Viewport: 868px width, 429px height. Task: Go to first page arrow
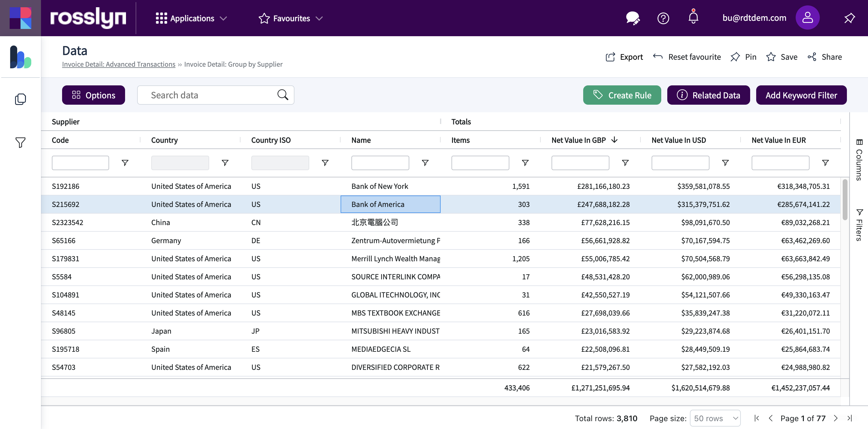coord(757,418)
